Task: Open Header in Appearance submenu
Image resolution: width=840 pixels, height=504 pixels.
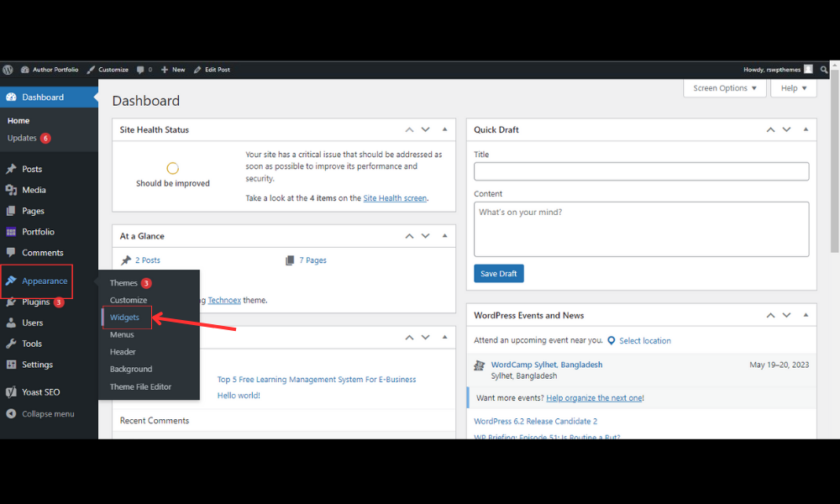Action: tap(123, 352)
